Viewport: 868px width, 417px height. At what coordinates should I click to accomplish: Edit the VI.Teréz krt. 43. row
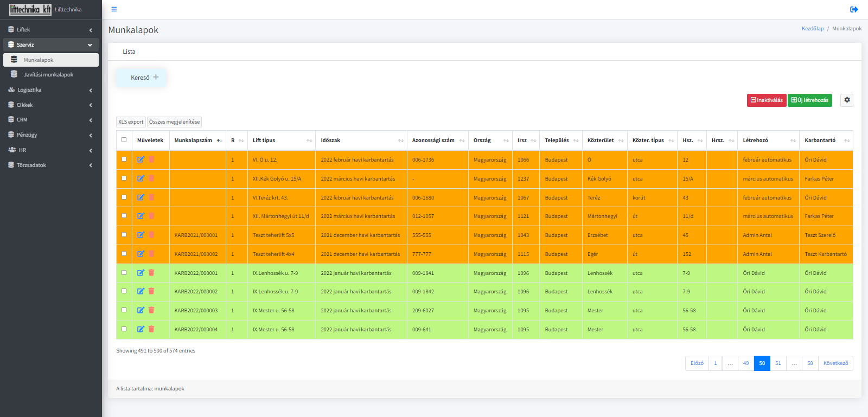tap(141, 197)
